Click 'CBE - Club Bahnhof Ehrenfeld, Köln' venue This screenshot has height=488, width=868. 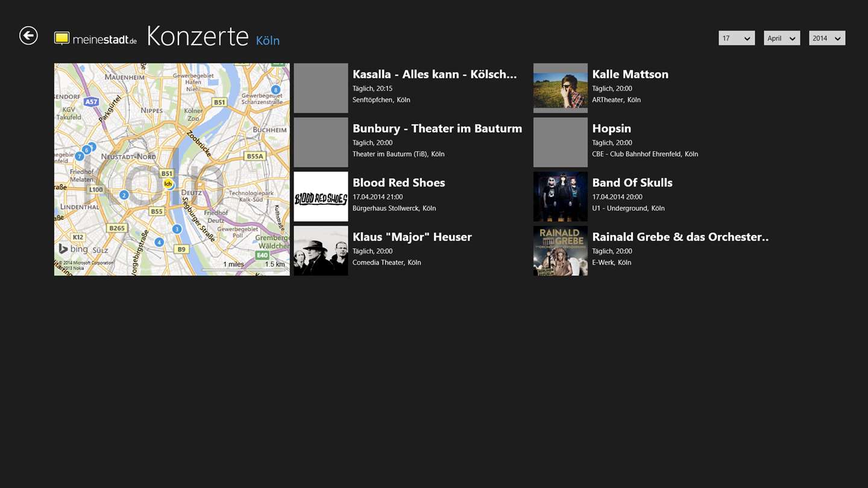pyautogui.click(x=645, y=154)
